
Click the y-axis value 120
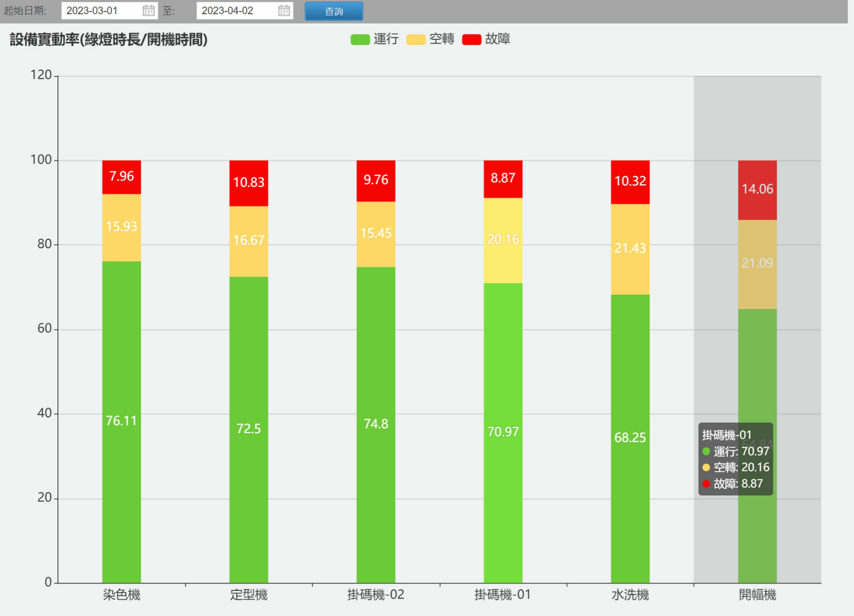click(41, 75)
